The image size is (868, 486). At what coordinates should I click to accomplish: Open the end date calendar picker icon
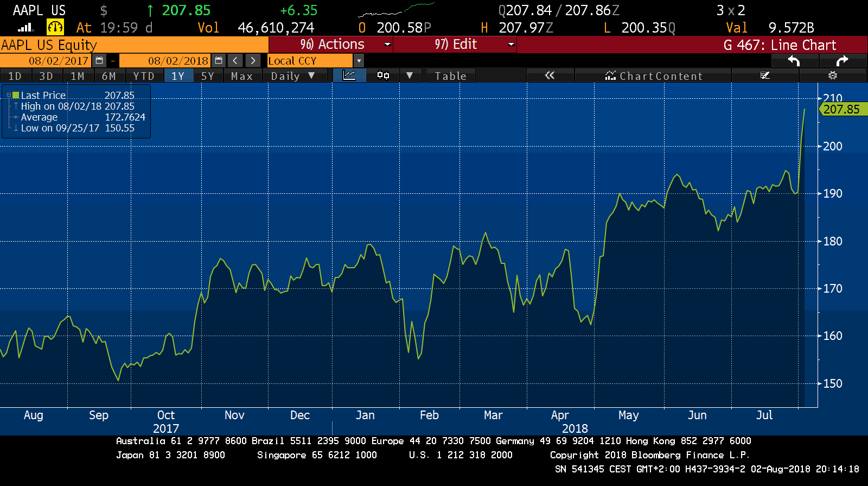(x=219, y=61)
